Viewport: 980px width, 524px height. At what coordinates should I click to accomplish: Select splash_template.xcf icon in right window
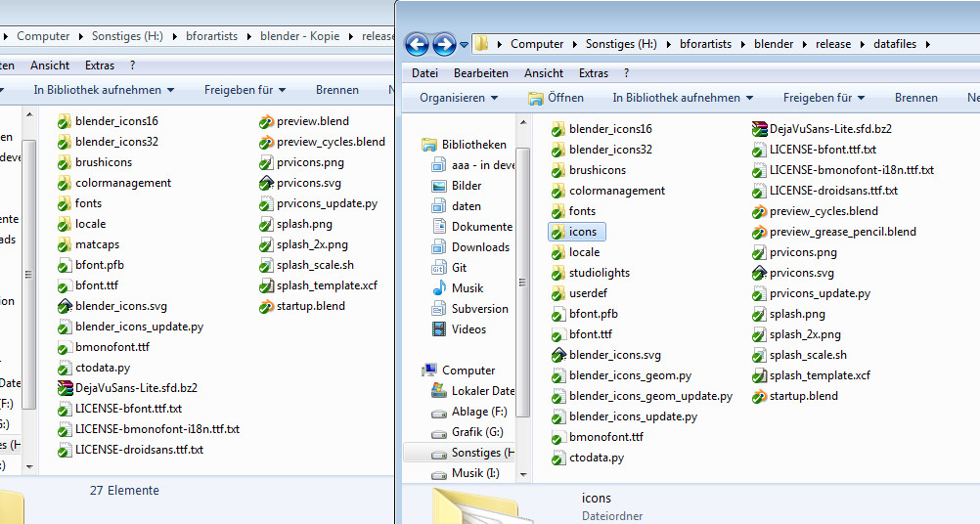point(759,376)
